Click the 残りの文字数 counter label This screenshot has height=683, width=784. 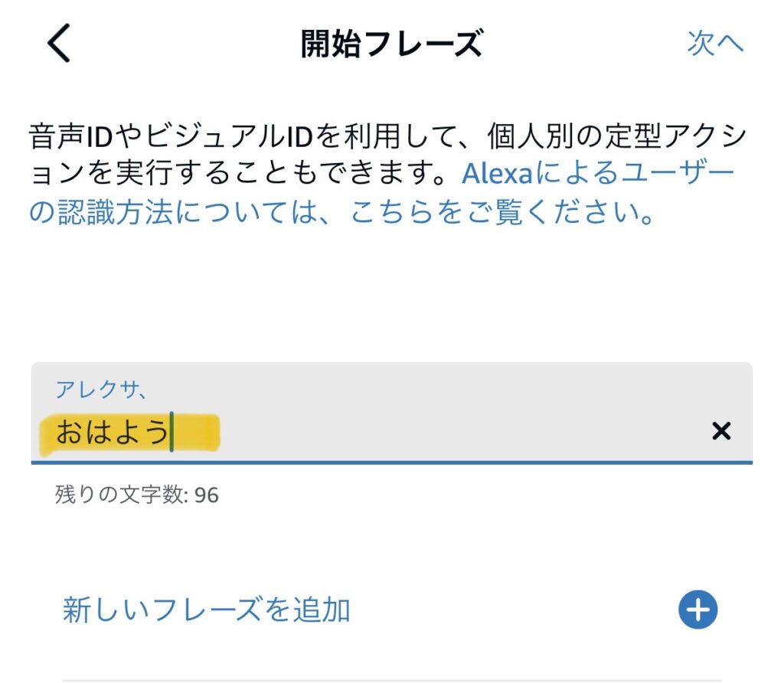[120, 495]
